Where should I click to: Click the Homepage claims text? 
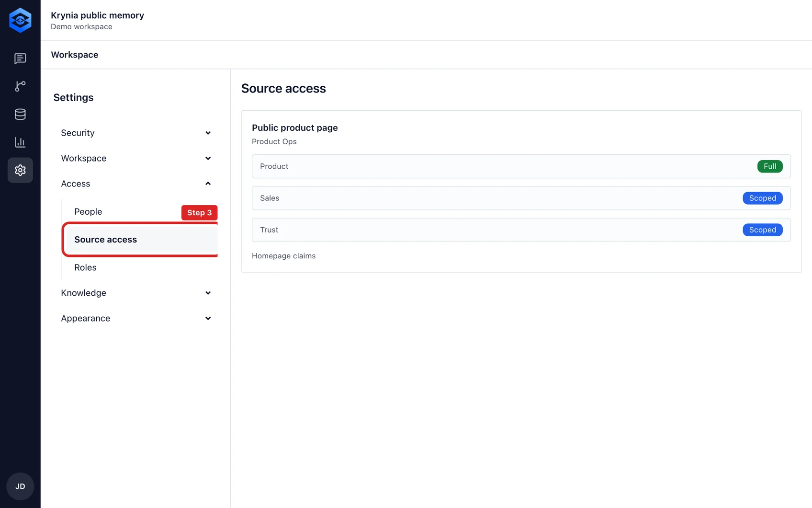coord(284,256)
